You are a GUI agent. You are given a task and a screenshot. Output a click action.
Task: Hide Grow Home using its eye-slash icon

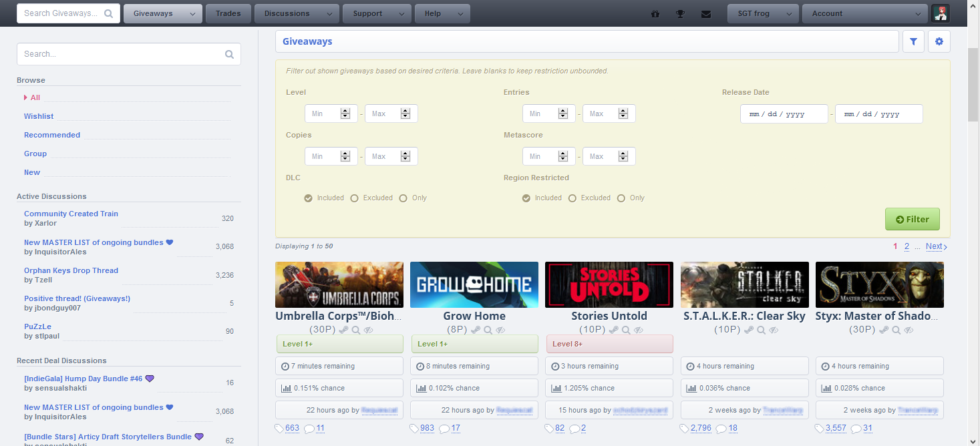click(501, 330)
